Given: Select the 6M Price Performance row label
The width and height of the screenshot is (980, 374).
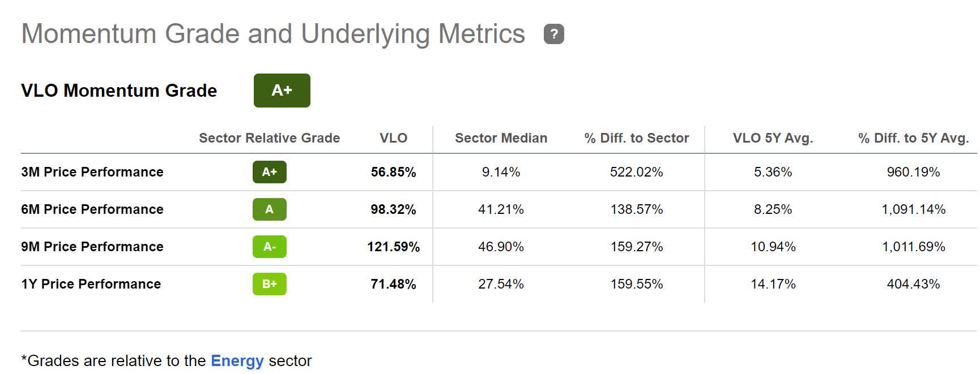Looking at the screenshot, I should (92, 209).
